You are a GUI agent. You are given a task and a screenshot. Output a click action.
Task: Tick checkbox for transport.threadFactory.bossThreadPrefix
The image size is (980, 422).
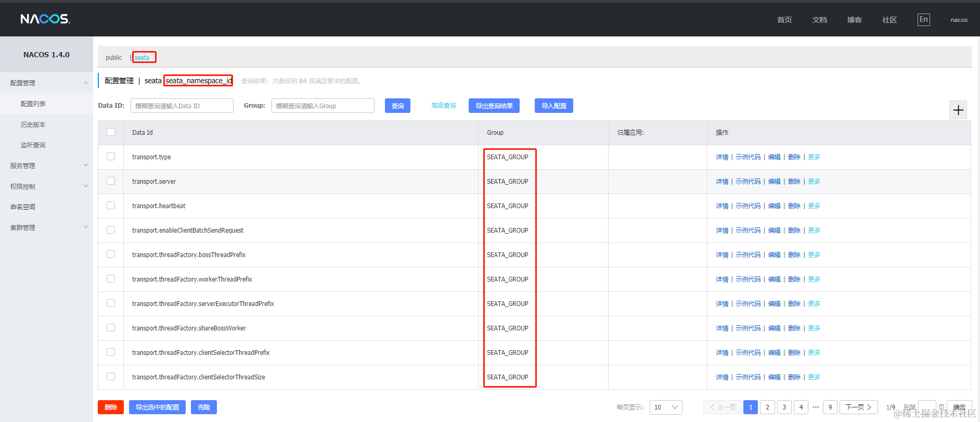(x=111, y=254)
